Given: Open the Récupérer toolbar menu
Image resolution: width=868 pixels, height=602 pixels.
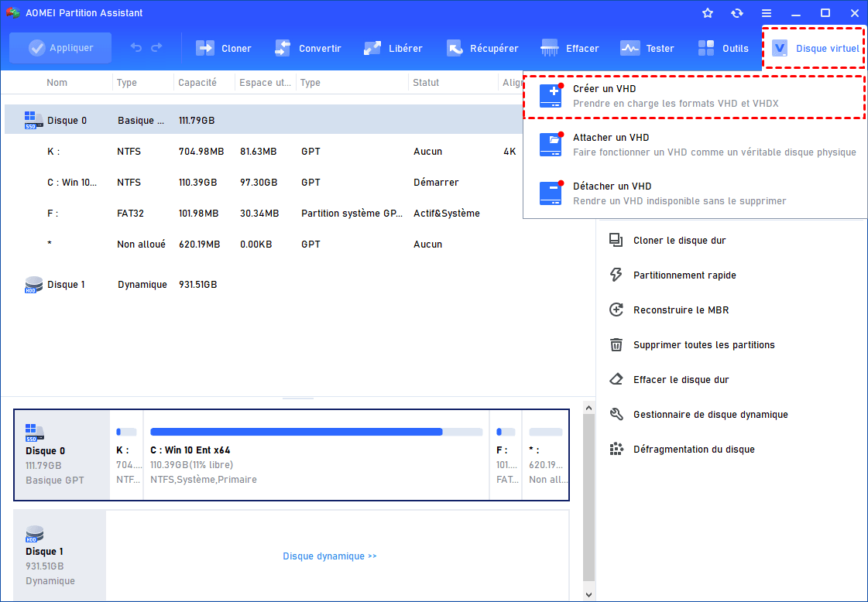Looking at the screenshot, I should coord(482,48).
